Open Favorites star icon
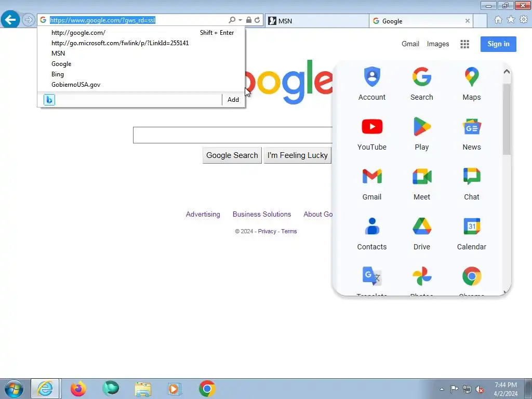Viewport: 532px width, 399px height. pos(511,20)
